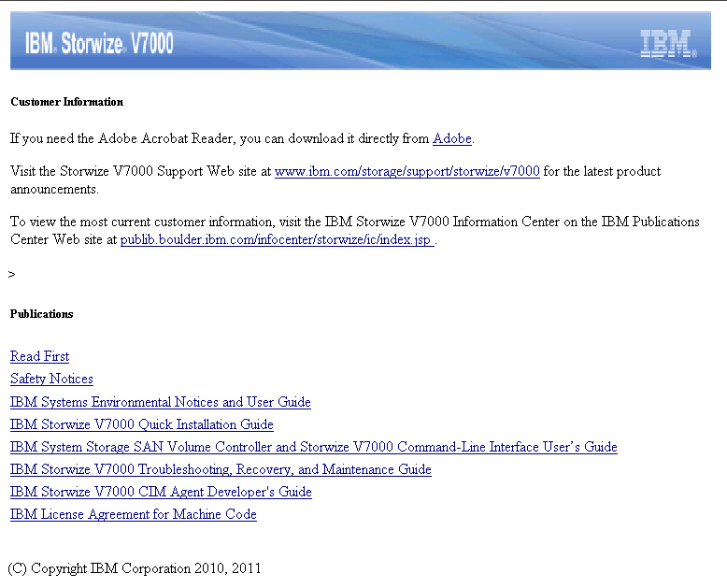
Task: Open the Safety Notices publication
Action: click(x=51, y=379)
